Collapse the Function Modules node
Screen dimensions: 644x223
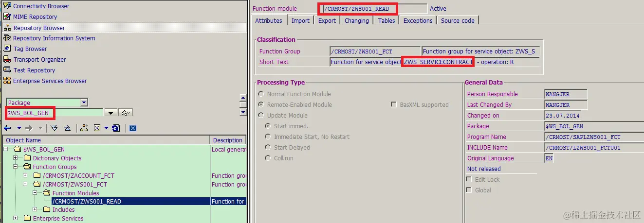[35, 193]
